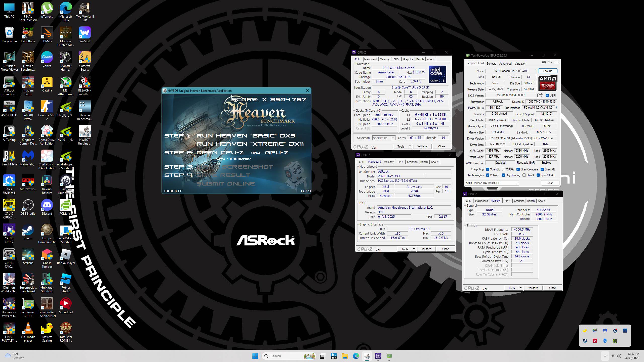The height and width of the screenshot is (362, 644).
Task: Click ABOUT in Heaven Benchmark window
Action: click(173, 191)
